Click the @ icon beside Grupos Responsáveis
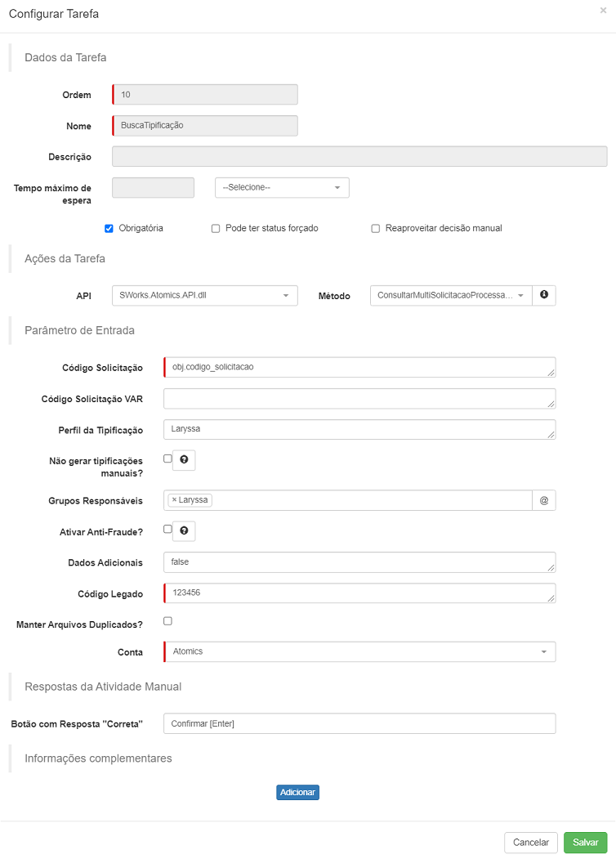The image size is (616, 859). pyautogui.click(x=544, y=500)
